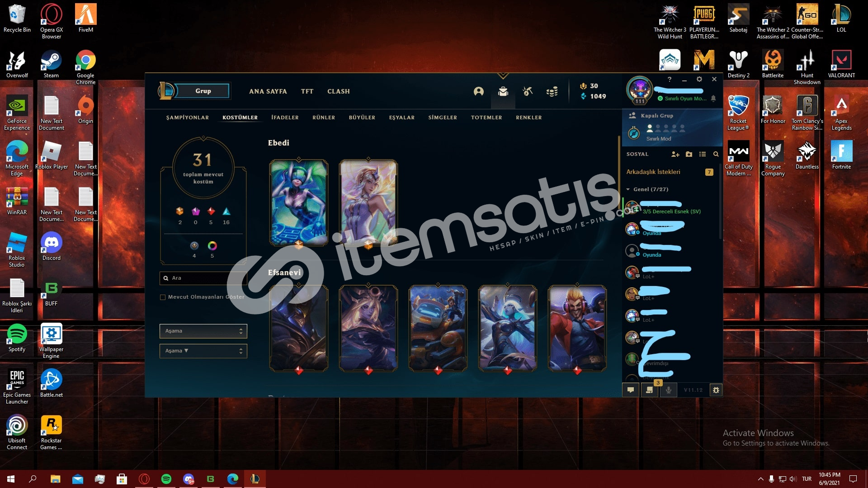This screenshot has width=868, height=488.
Task: Open the Store coins icon
Action: 552,92
